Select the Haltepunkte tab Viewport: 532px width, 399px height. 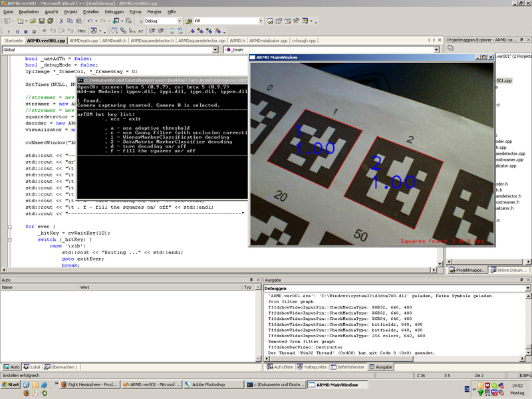(x=312, y=367)
